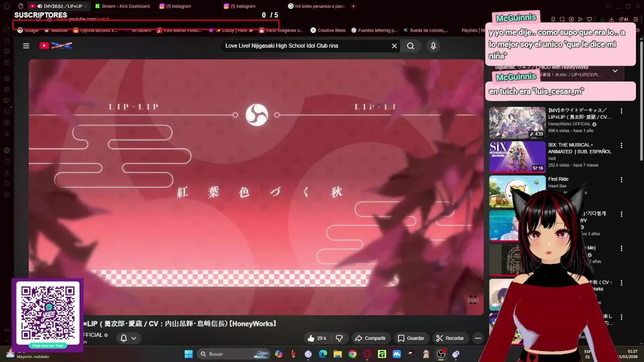Open overflow chevrons at end of the bookmarks bar
The height and width of the screenshot is (362, 644).
(639, 30)
